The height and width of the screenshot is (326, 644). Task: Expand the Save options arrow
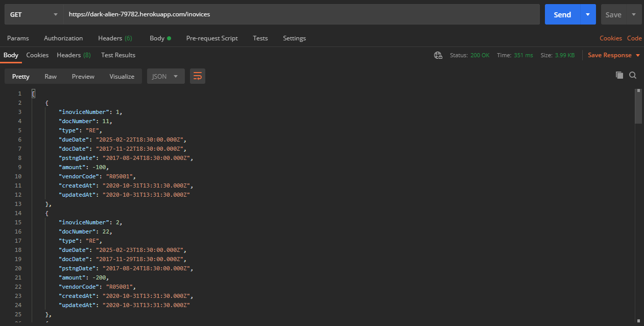[634, 14]
